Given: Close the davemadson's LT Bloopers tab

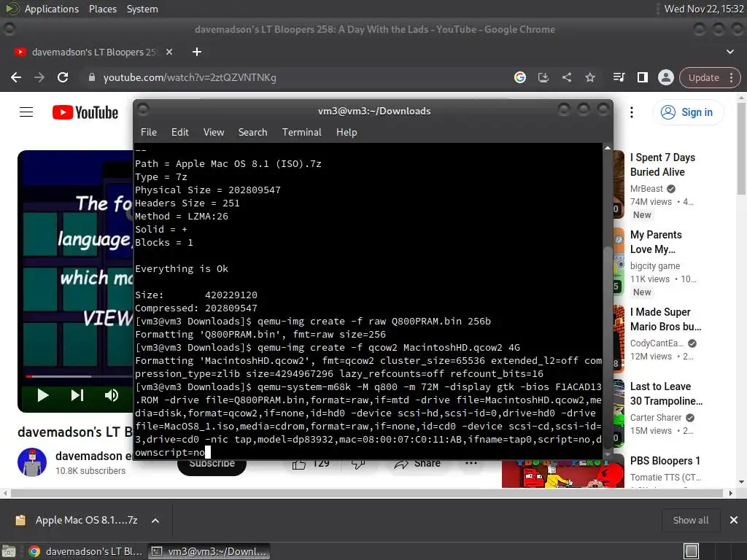Looking at the screenshot, I should [x=169, y=52].
